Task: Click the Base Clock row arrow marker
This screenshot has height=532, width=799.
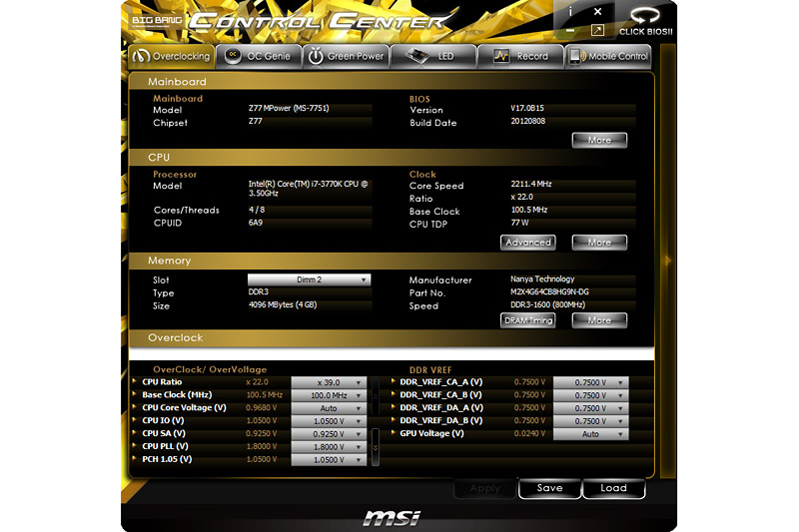Action: coord(134,393)
